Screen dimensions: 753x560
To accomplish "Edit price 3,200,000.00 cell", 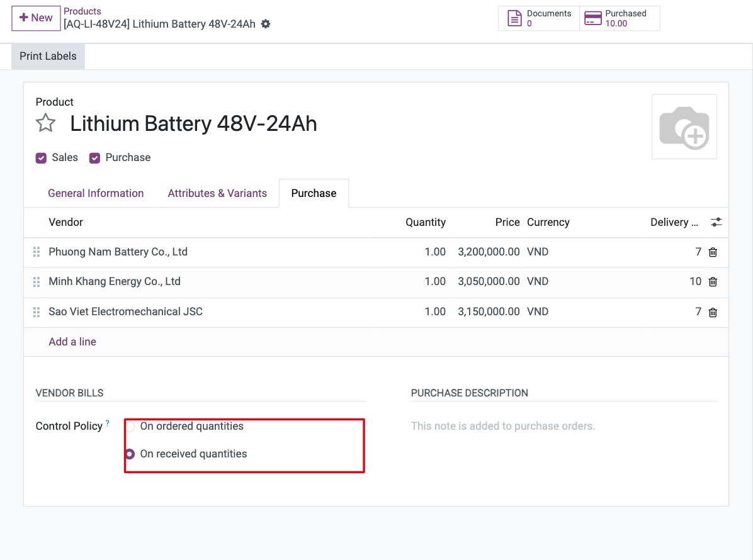I will pyautogui.click(x=489, y=252).
